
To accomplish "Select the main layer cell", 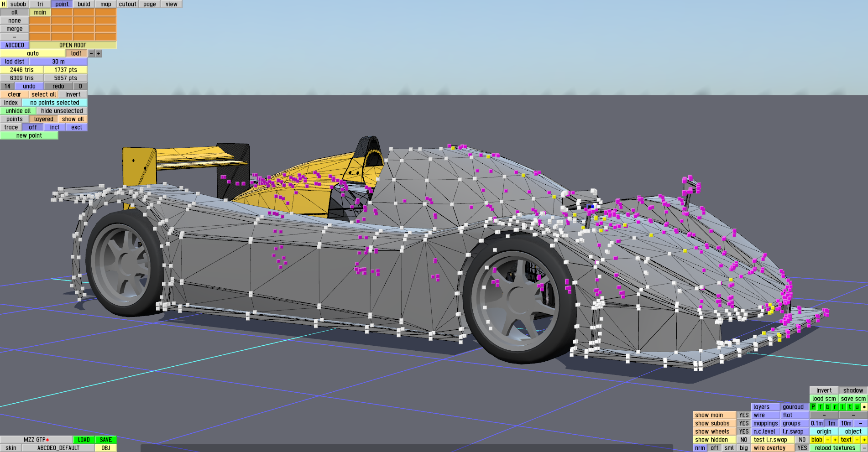I will pyautogui.click(x=40, y=12).
